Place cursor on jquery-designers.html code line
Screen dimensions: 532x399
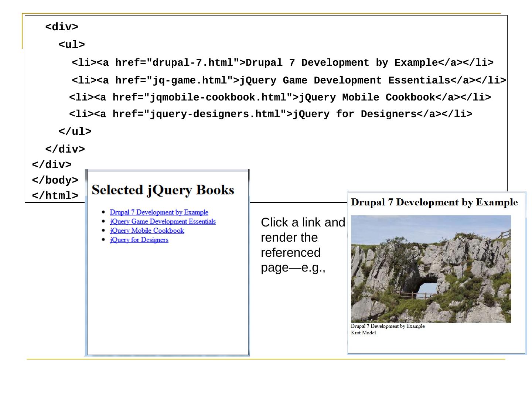coord(270,114)
